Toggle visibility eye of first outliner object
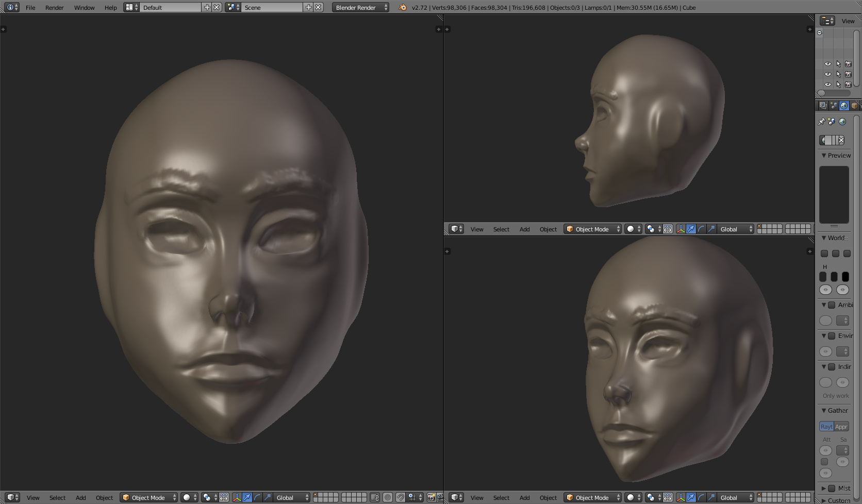 point(828,64)
